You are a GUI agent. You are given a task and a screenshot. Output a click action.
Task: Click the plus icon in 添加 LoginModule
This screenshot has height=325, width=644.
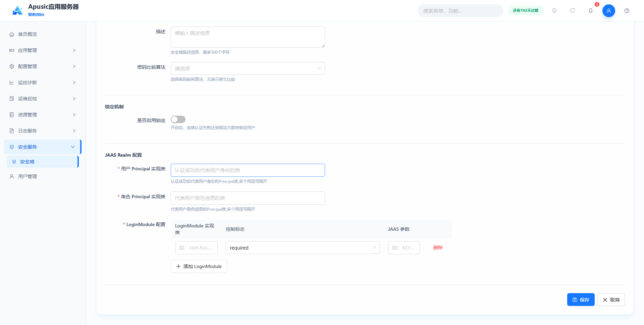click(178, 266)
